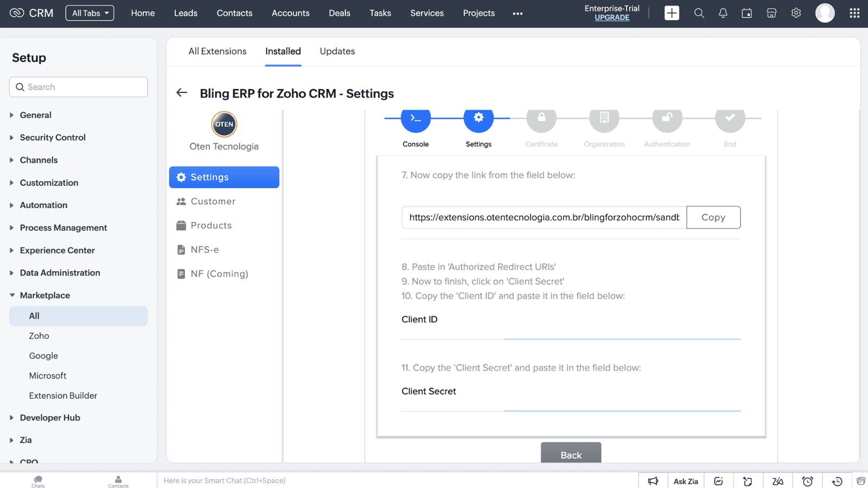Viewport: 868px width, 488px height.
Task: Open the calendar icon in header
Action: [x=747, y=13]
